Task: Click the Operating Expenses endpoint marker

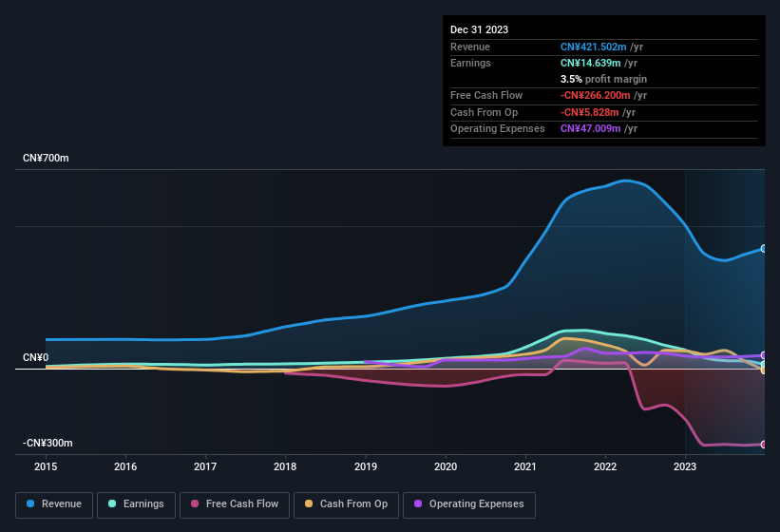Action: tap(764, 355)
